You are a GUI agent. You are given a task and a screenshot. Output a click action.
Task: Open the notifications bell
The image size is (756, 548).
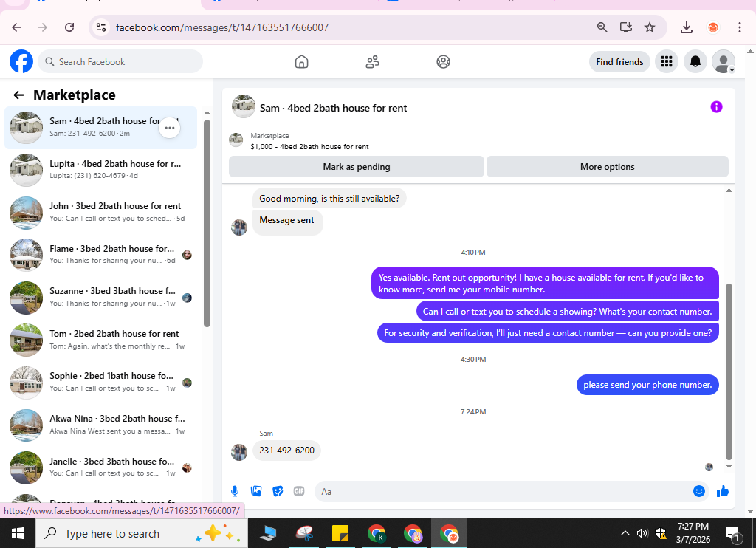click(x=695, y=62)
